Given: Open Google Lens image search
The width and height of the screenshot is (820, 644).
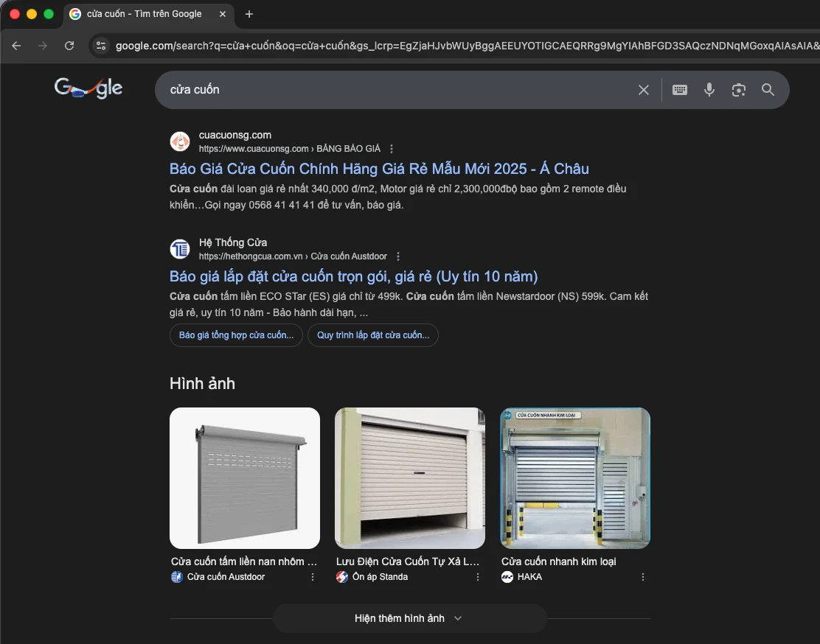Looking at the screenshot, I should 738,89.
